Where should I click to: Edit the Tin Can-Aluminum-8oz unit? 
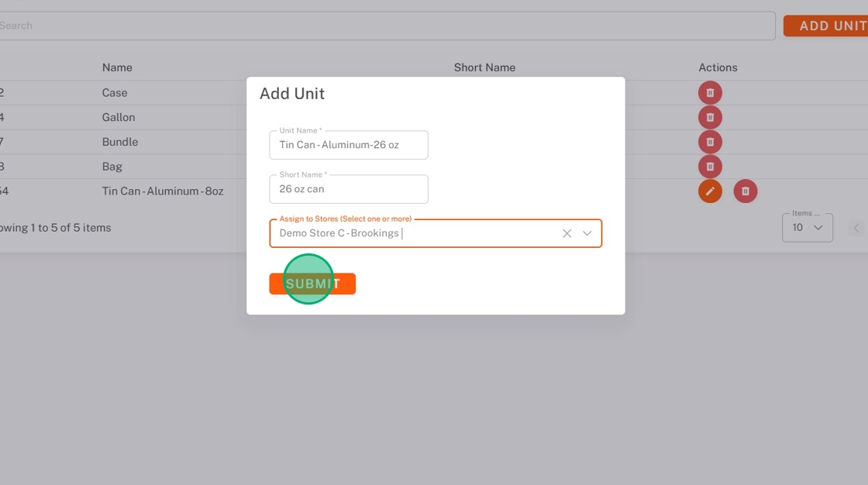tap(710, 191)
